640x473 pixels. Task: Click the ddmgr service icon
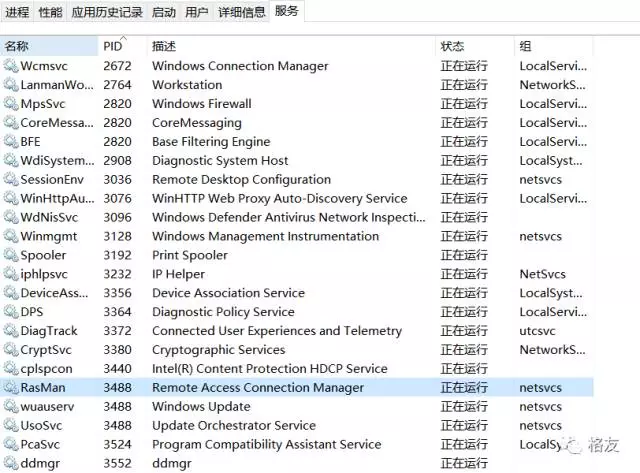point(11,463)
